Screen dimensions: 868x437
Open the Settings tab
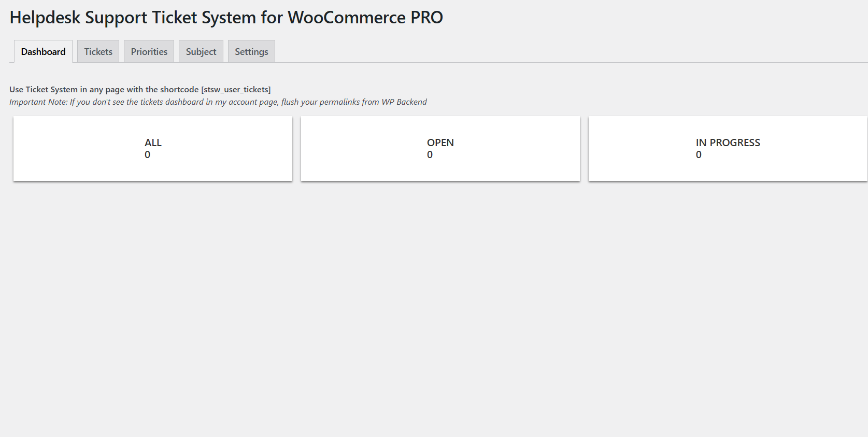(x=251, y=51)
